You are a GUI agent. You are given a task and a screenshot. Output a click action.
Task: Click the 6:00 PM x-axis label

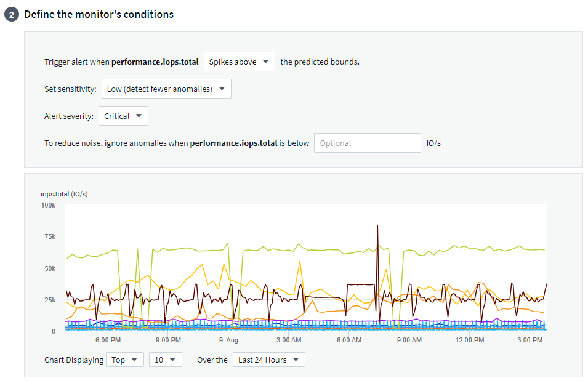(x=108, y=340)
